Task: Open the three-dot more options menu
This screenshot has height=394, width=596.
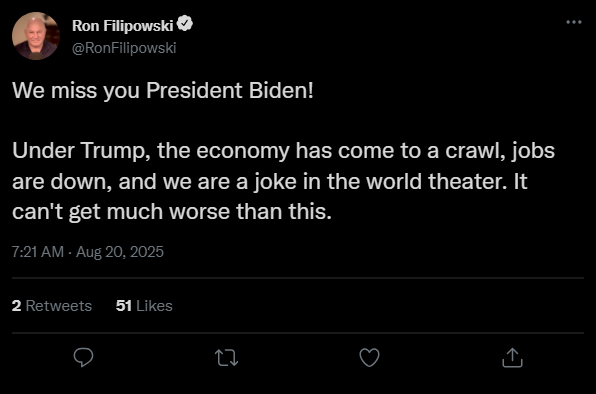Action: [x=574, y=22]
